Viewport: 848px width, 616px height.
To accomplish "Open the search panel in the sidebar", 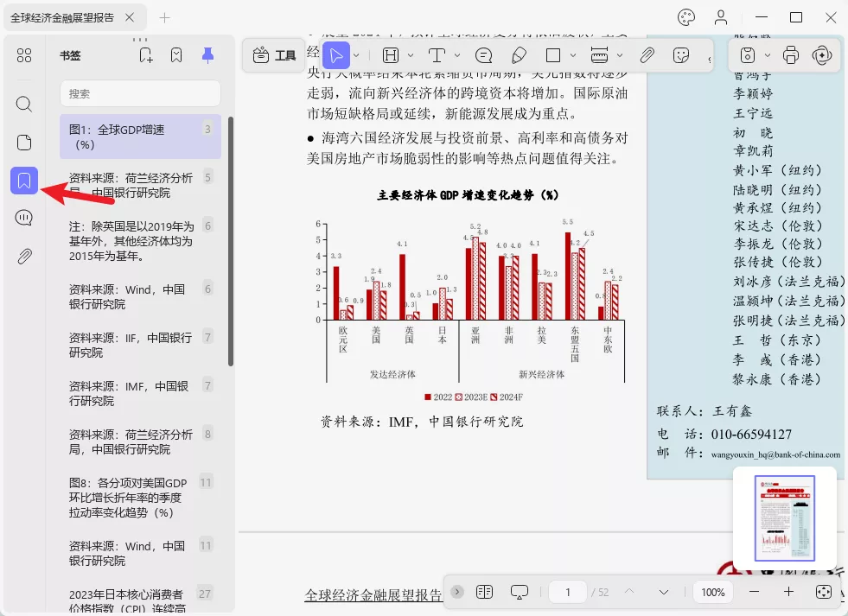I will coord(23,105).
